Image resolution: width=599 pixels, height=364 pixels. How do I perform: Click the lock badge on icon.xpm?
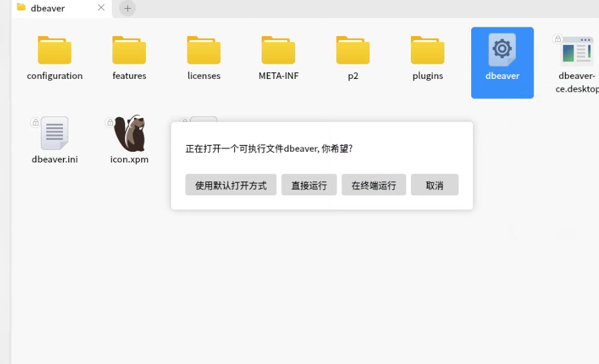pyautogui.click(x=110, y=122)
